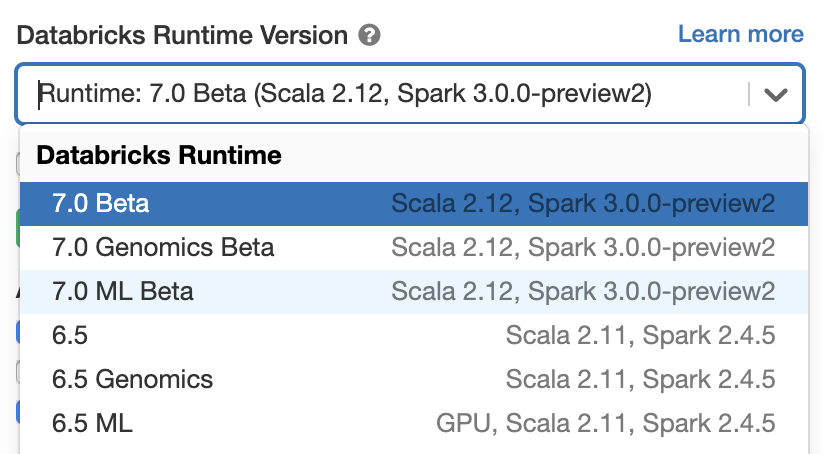Pick the 7.0 ML Beta option

coord(123,291)
